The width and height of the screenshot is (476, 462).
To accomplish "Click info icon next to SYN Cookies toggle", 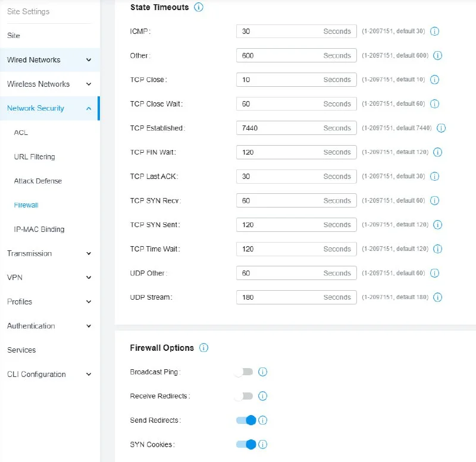I will point(262,444).
